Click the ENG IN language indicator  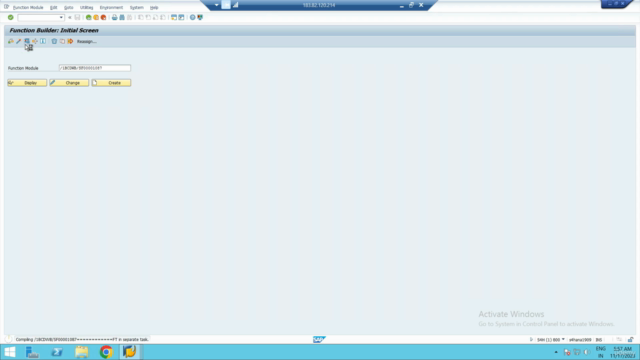(x=600, y=352)
